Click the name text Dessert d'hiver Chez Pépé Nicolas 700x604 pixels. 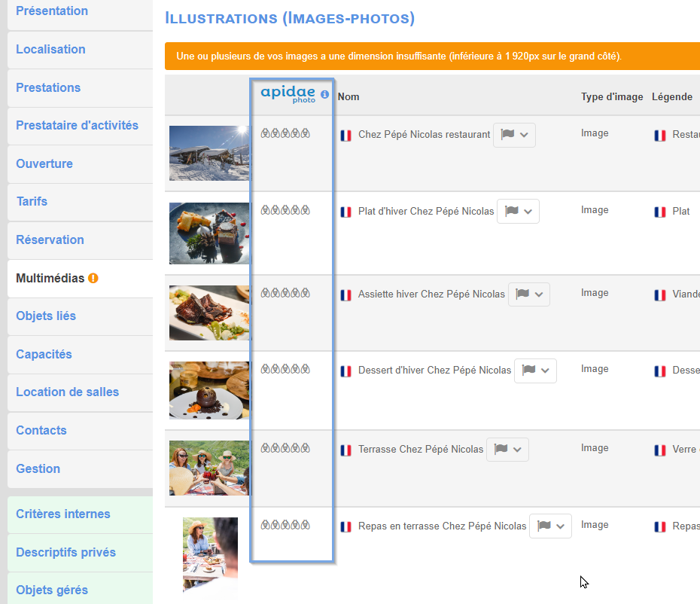434,371
